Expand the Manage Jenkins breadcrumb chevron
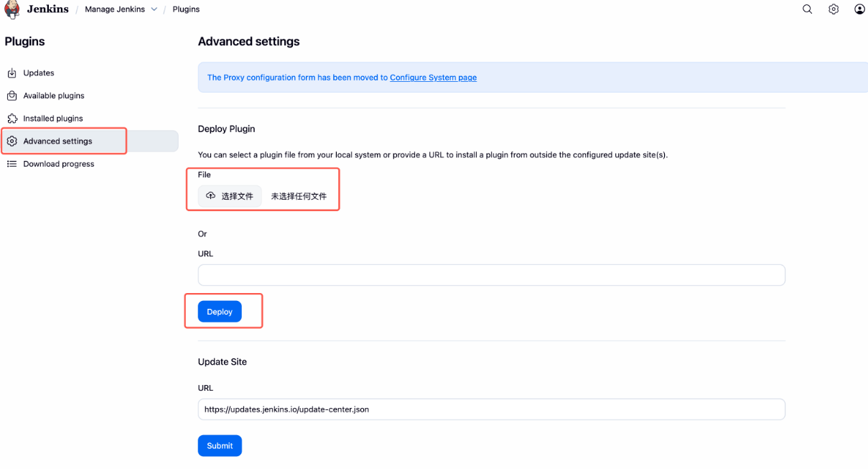Screen dimensions: 868x469 (154, 9)
